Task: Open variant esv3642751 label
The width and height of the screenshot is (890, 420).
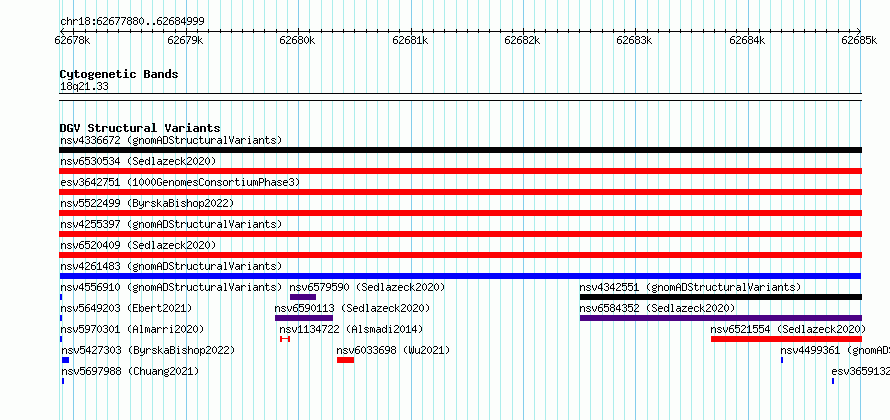Action: point(180,182)
